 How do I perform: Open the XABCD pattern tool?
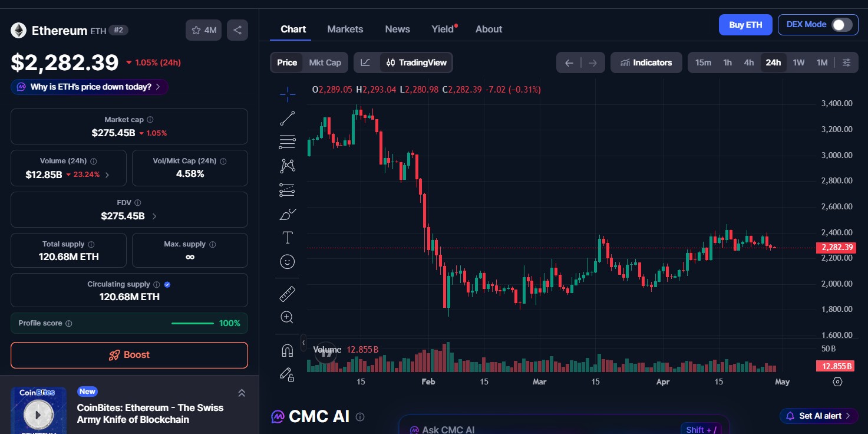click(287, 166)
